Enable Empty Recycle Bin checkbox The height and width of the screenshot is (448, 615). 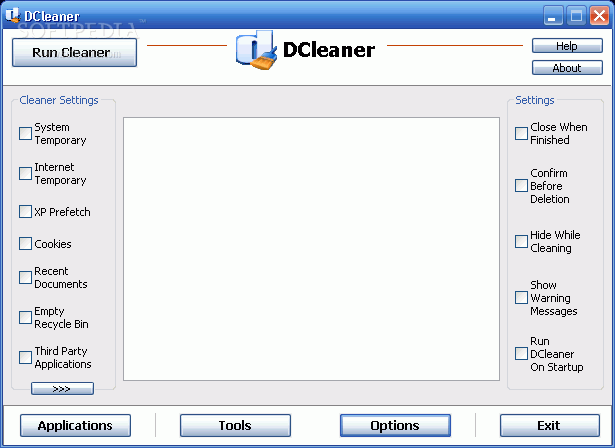25,317
